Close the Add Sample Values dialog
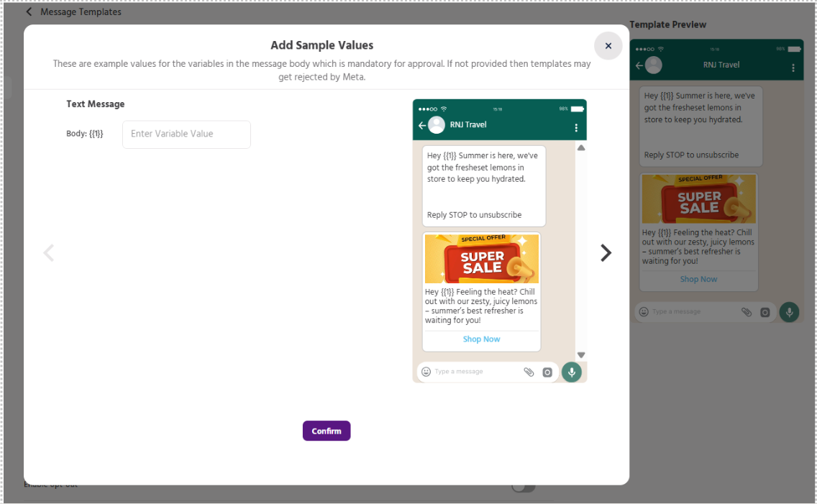Image resolution: width=817 pixels, height=504 pixels. pos(608,46)
